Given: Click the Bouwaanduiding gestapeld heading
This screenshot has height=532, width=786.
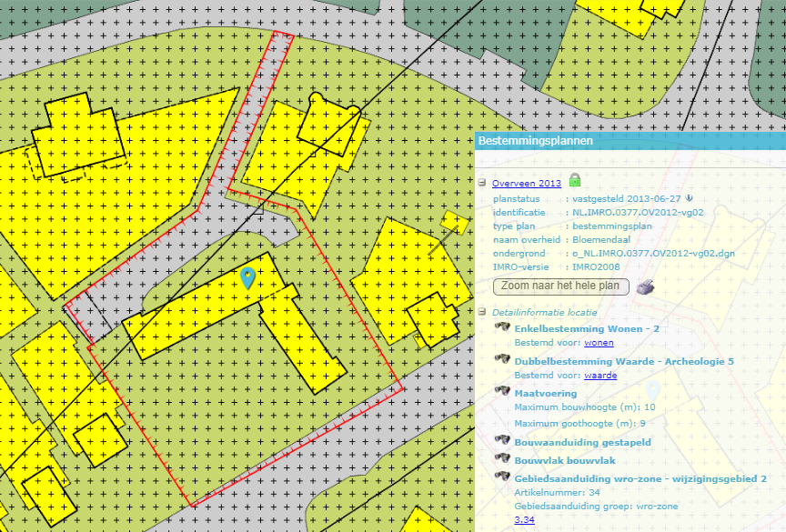Looking at the screenshot, I should 582,442.
